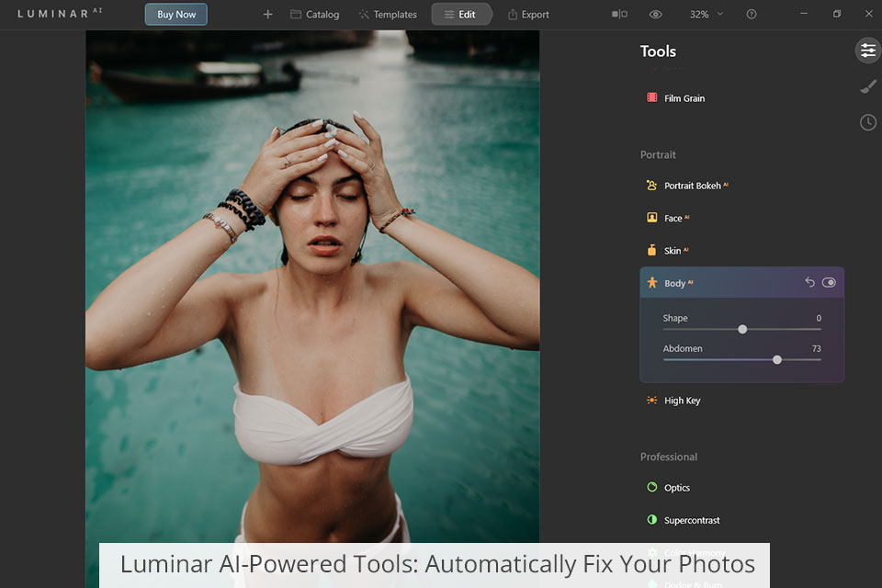Restore down the Luminar window
882x588 pixels.
(x=836, y=14)
